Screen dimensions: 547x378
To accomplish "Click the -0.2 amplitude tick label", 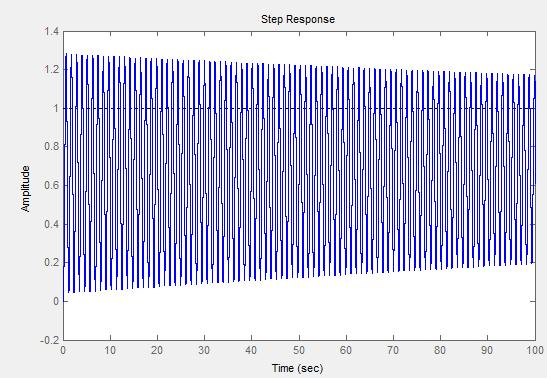I will coord(50,340).
